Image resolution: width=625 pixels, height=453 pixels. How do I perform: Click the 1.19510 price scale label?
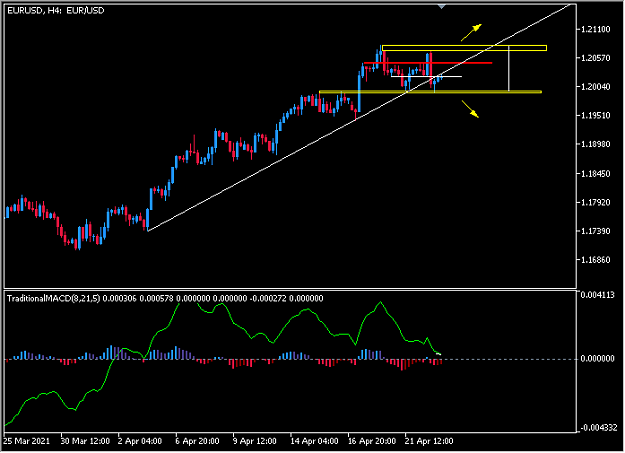pos(596,116)
